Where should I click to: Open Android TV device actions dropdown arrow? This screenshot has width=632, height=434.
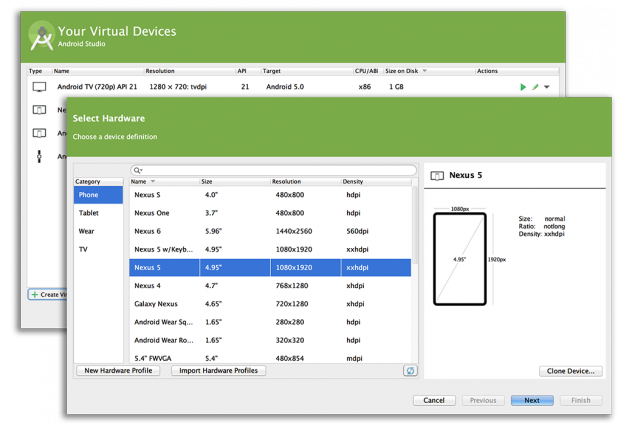tap(547, 87)
